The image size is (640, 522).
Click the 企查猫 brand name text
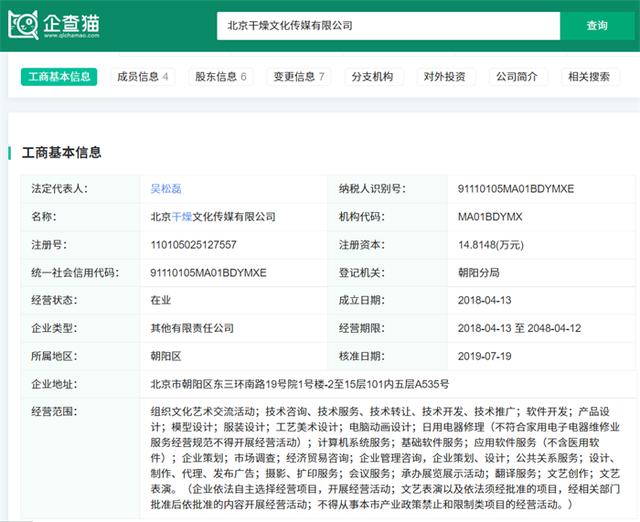click(71, 23)
